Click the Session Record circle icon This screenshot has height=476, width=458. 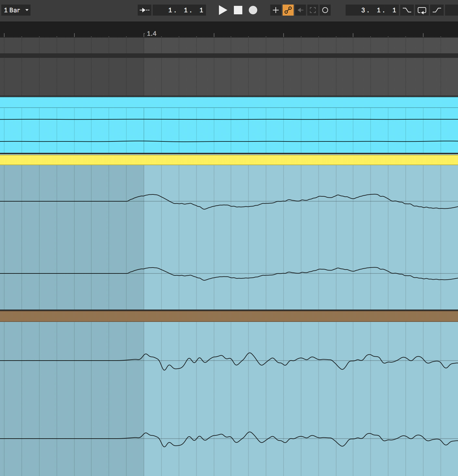[325, 10]
